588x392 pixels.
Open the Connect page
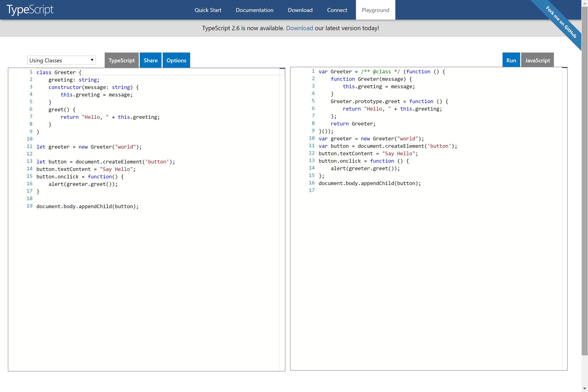click(x=337, y=10)
